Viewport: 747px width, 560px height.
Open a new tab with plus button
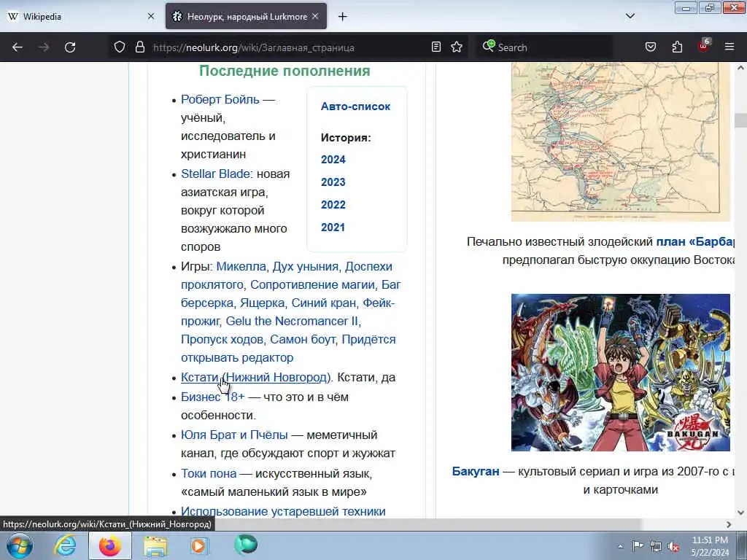click(343, 17)
